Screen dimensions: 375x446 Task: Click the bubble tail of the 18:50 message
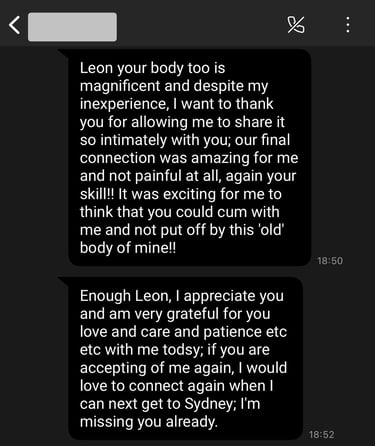click(63, 53)
